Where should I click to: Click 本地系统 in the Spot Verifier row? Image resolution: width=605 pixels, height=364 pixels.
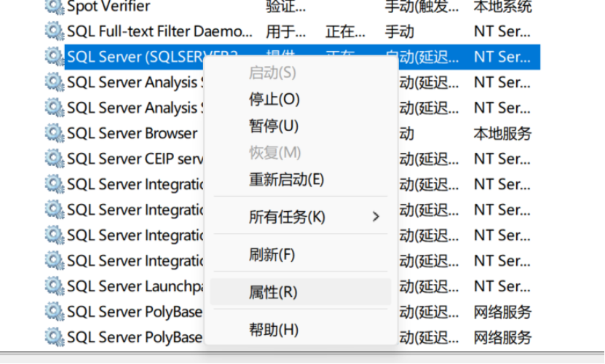[x=503, y=6]
